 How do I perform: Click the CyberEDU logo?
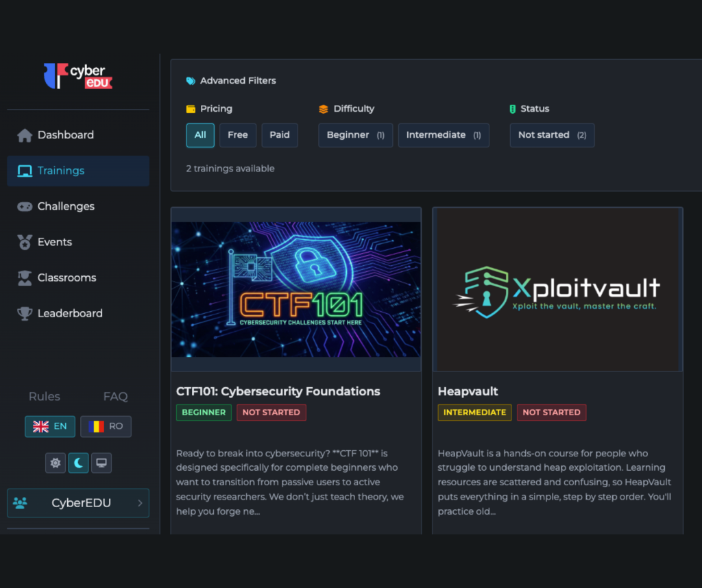click(x=77, y=76)
